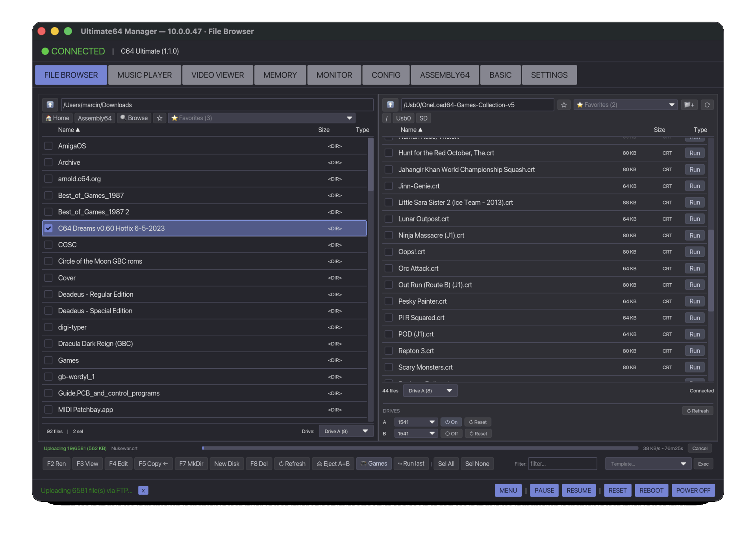This screenshot has width=756, height=544.
Task: Sort the remote pane by Name column
Action: pyautogui.click(x=411, y=130)
